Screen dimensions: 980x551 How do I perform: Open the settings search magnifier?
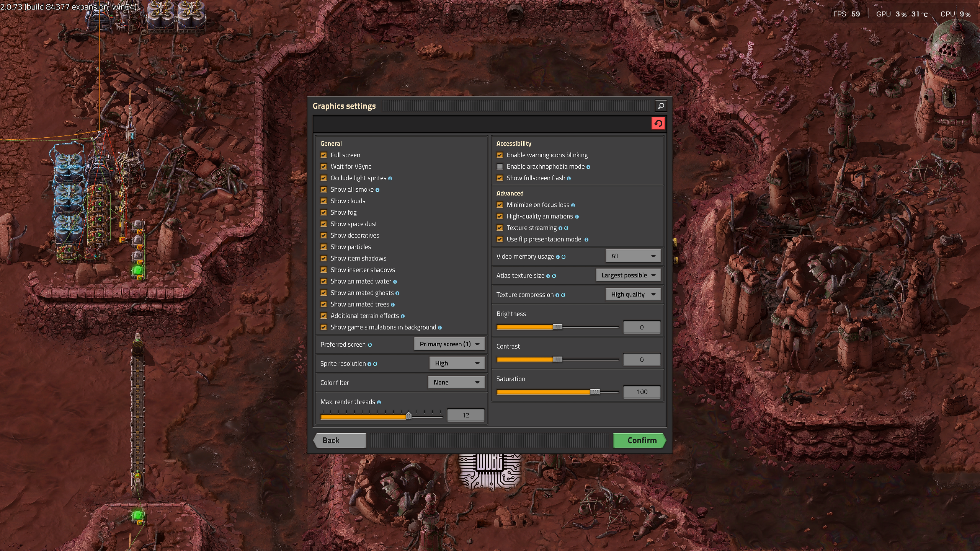coord(661,106)
